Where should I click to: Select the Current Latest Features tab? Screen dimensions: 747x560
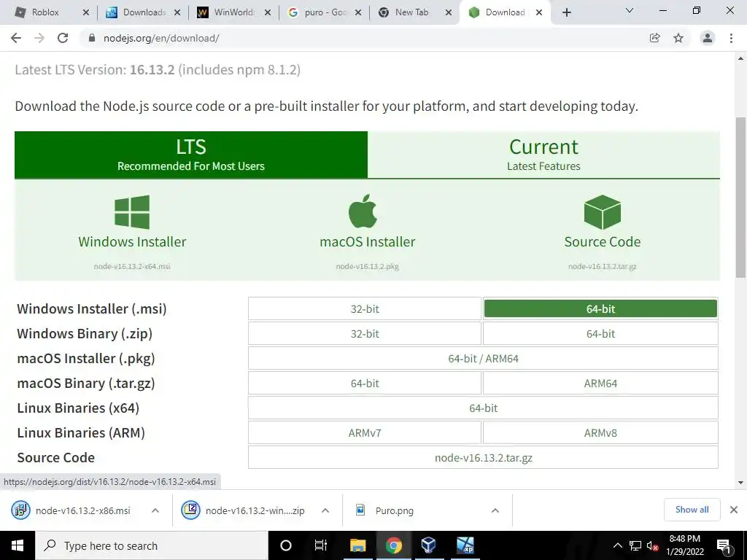click(x=543, y=155)
